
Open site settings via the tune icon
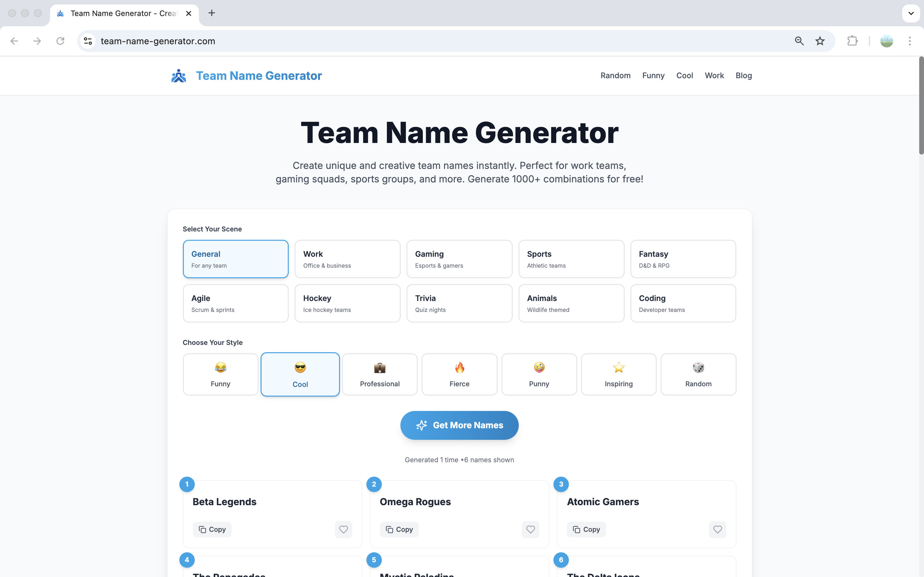pos(88,41)
